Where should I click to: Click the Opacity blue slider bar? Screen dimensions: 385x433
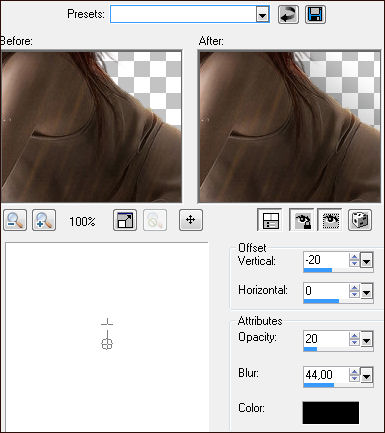[310, 349]
